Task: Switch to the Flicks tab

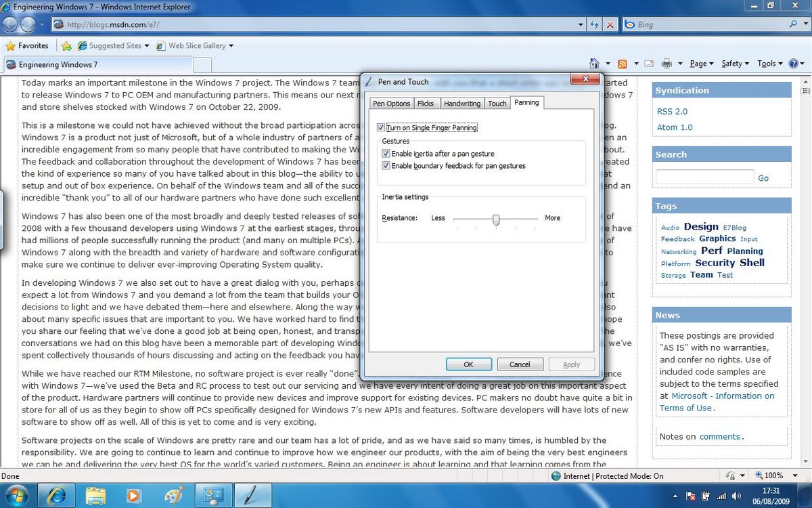Action: [x=426, y=103]
